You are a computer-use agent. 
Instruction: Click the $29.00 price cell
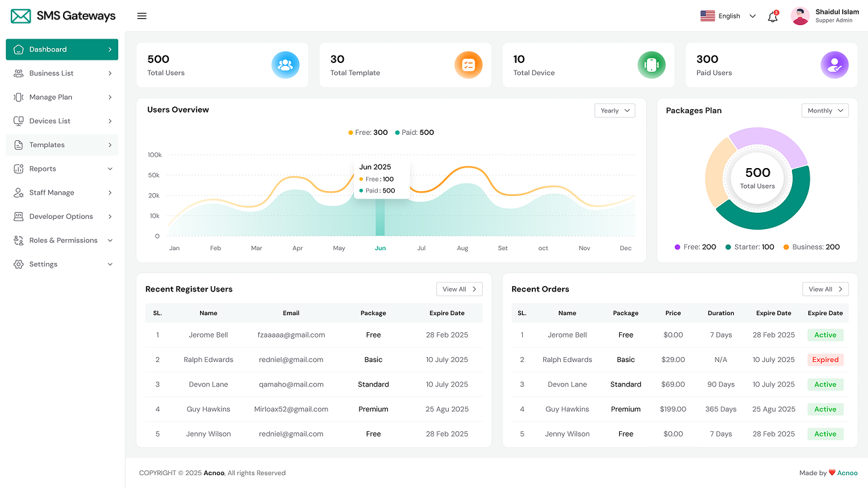point(673,360)
